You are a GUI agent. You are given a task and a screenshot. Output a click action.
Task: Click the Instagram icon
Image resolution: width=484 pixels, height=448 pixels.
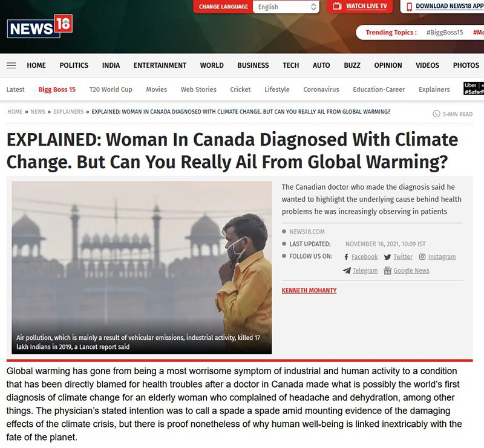422,257
